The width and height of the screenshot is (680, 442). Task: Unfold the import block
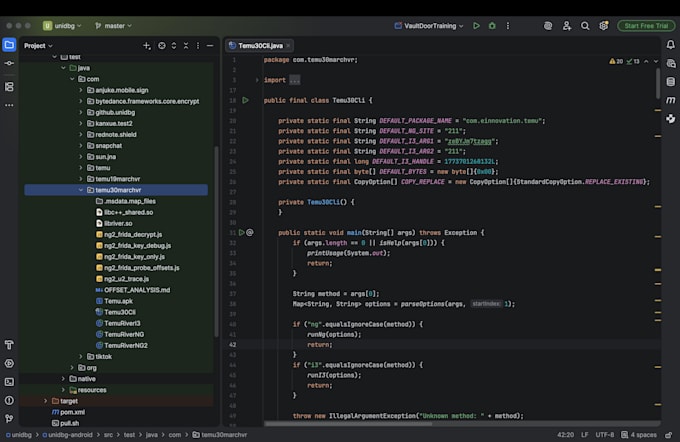coord(257,80)
